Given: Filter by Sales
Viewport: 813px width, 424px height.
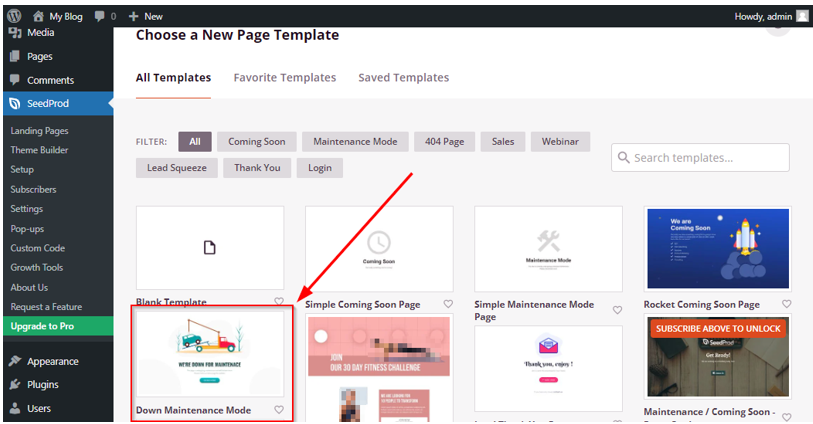Looking at the screenshot, I should coord(503,142).
